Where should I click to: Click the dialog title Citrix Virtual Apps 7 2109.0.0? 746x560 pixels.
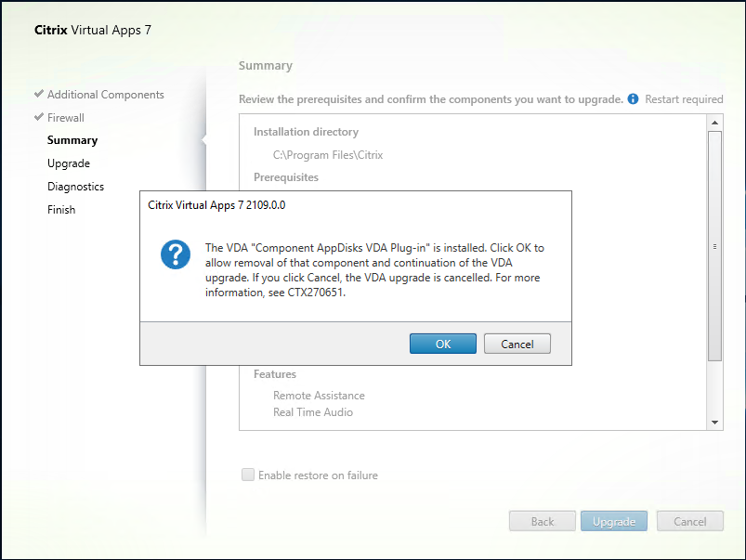tap(216, 205)
